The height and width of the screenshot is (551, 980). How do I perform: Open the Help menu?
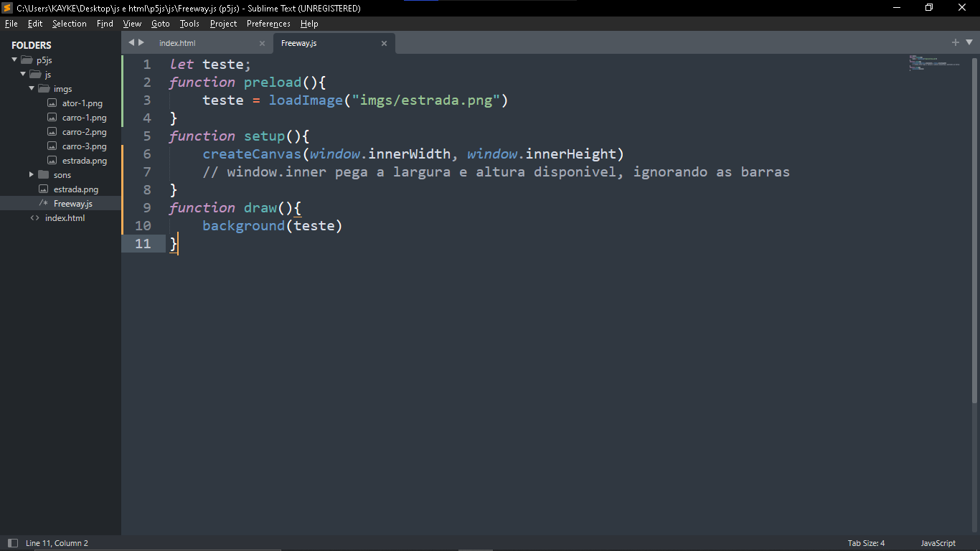coord(309,24)
